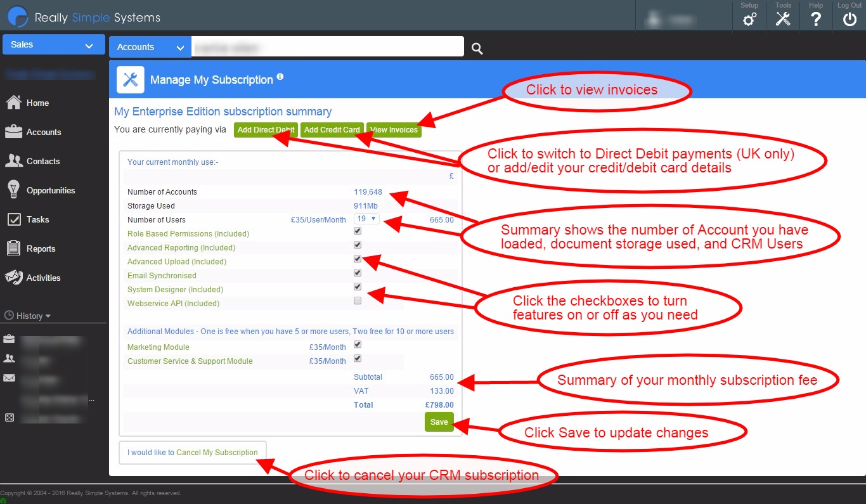The height and width of the screenshot is (504, 866).
Task: Click I would like to Cancel My Subscription
Action: (193, 453)
